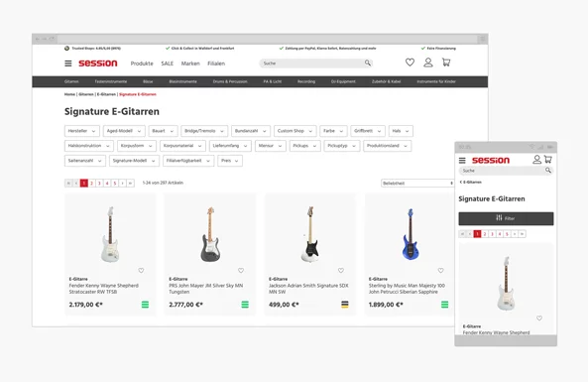The width and height of the screenshot is (588, 382).
Task: Open the Beliebtheit sorting dropdown
Action: pos(417,184)
